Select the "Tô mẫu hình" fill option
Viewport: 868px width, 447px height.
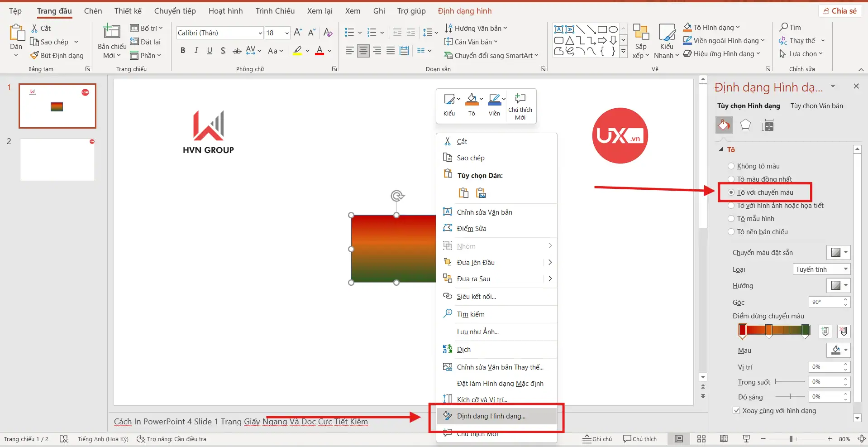(x=732, y=218)
